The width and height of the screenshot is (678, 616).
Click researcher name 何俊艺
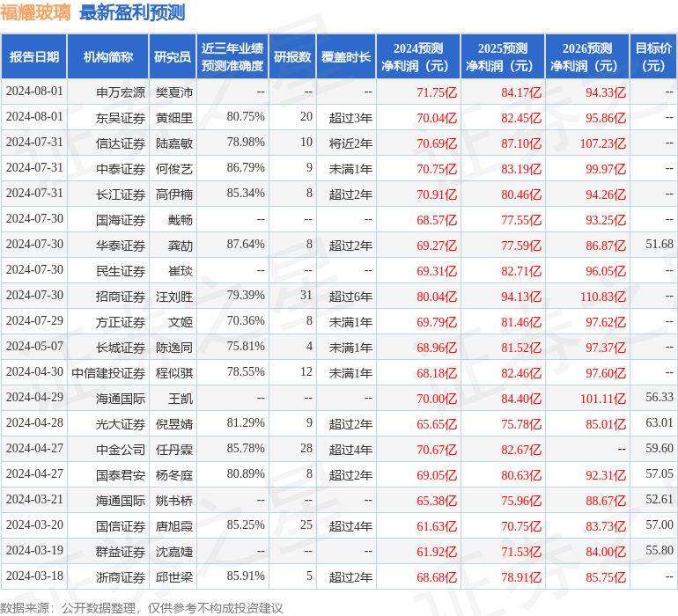point(174,169)
